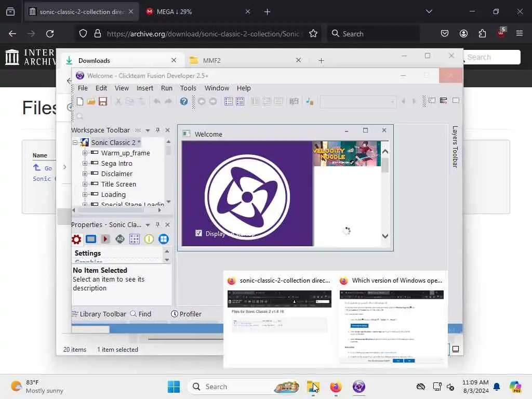Select the Settings gear tab in Properties
The image size is (532, 399).
point(76,239)
